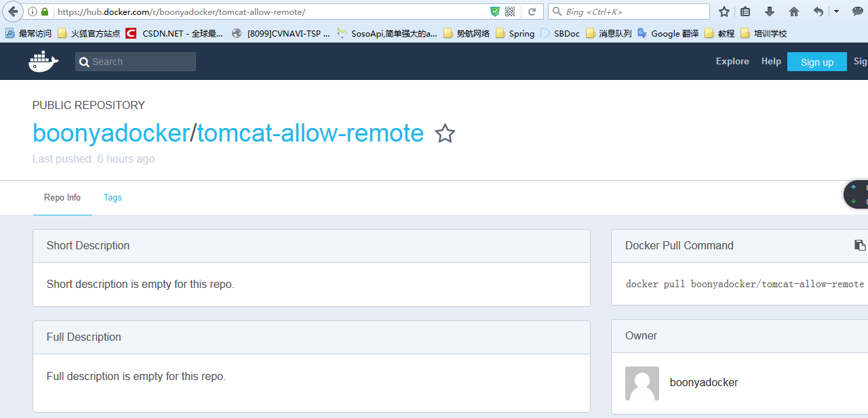The width and height of the screenshot is (868, 418).
Task: Bookmark this page with the star icon
Action: click(x=724, y=12)
